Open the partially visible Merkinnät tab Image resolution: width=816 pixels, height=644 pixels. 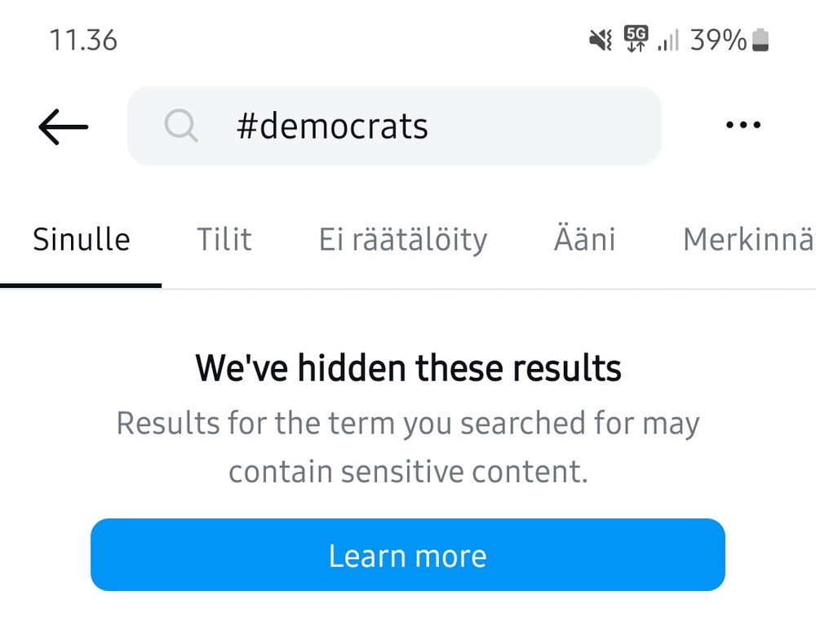[747, 240]
